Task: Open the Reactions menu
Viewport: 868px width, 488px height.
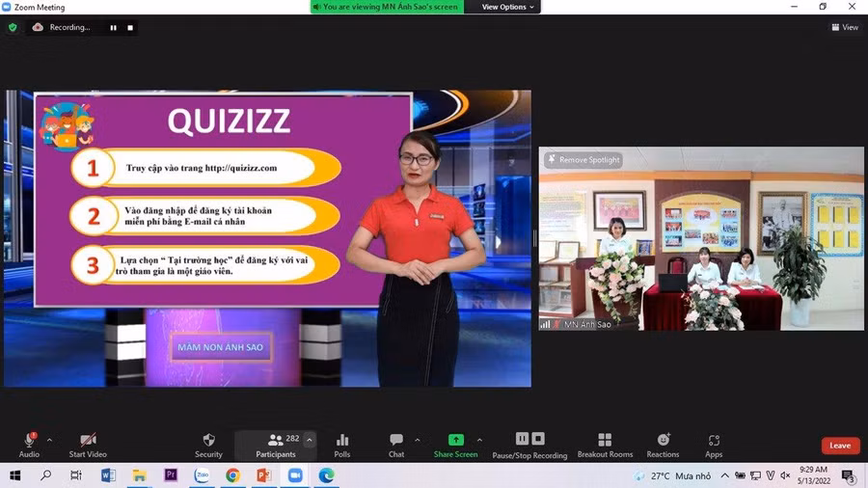Action: point(663,445)
